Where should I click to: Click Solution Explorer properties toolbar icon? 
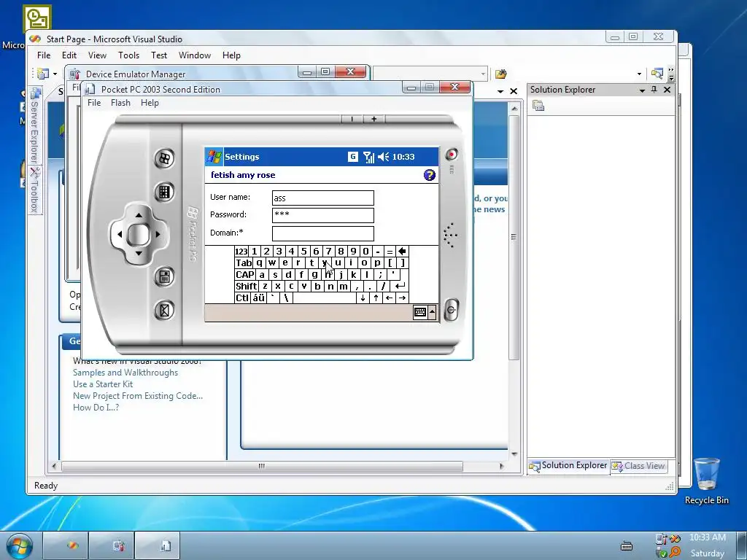click(538, 106)
